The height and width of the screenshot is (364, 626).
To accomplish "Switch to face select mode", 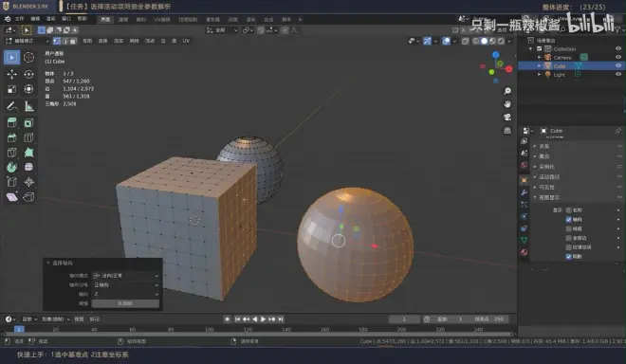I will tap(73, 41).
